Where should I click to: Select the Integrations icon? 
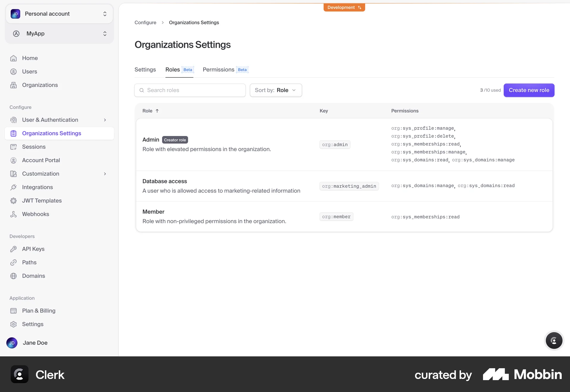coord(14,187)
